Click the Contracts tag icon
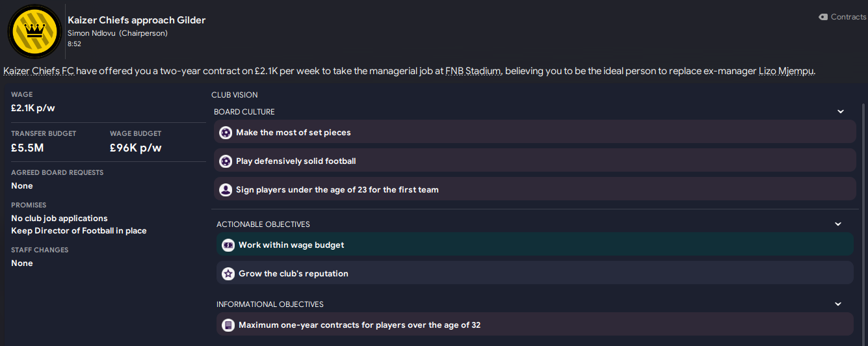868x346 pixels. point(823,18)
